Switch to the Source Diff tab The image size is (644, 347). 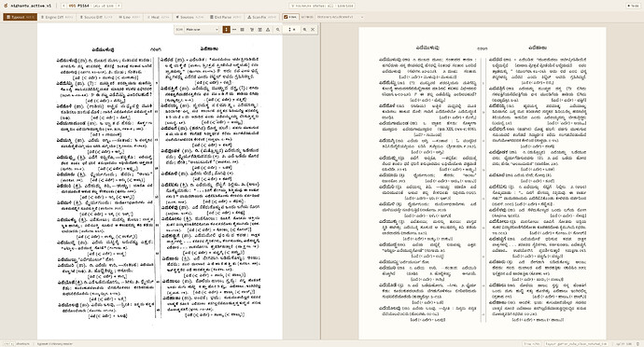click(x=96, y=17)
